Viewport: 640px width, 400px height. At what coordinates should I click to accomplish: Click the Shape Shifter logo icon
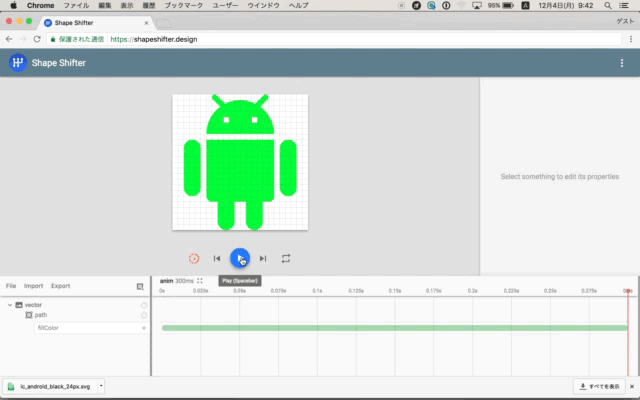pyautogui.click(x=18, y=63)
